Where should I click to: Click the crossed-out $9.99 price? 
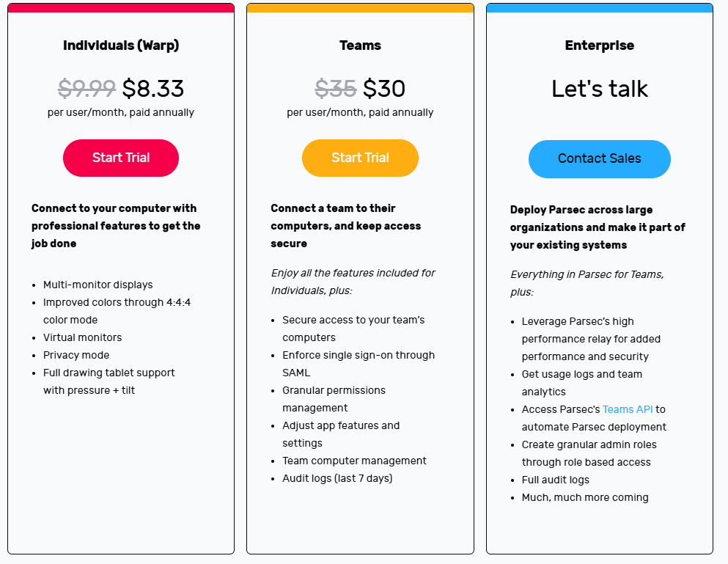tap(87, 88)
